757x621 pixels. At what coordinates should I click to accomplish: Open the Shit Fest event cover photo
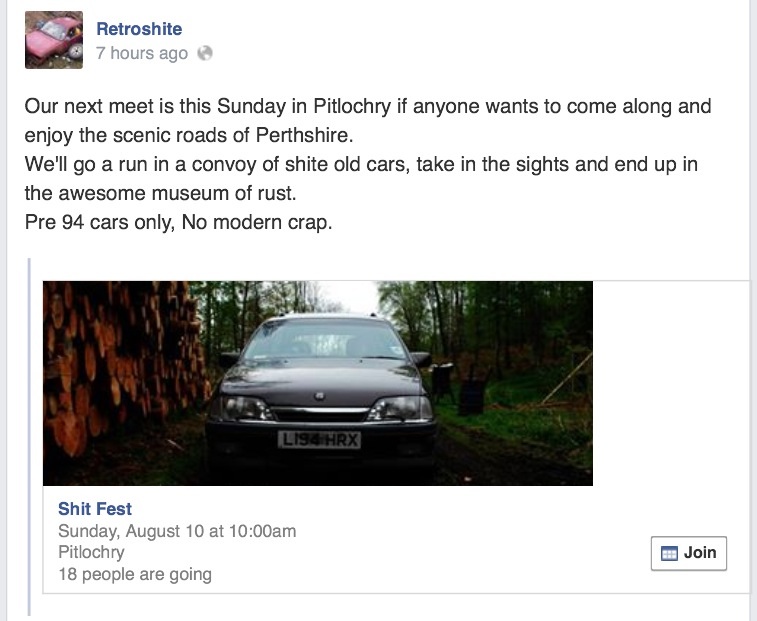point(318,383)
